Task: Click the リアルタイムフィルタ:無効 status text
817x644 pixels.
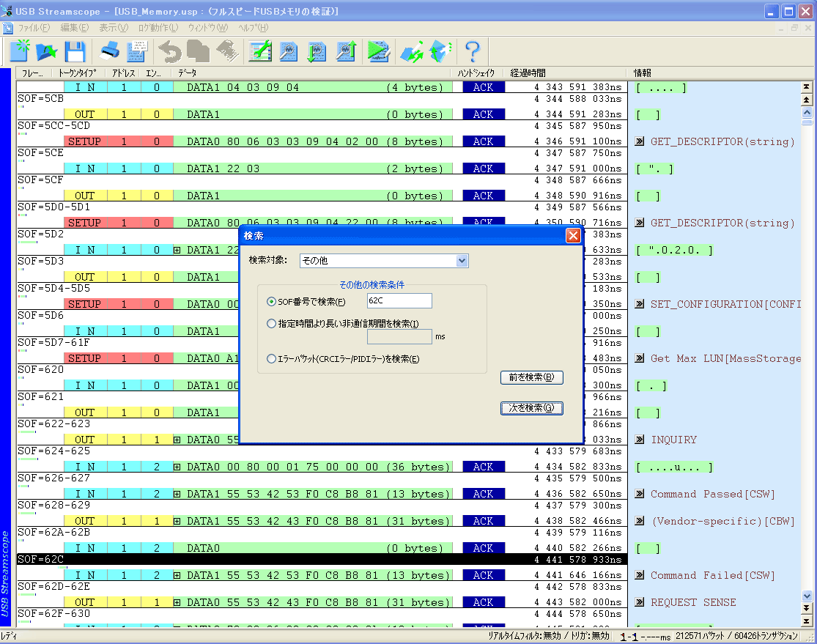Action: coord(524,636)
